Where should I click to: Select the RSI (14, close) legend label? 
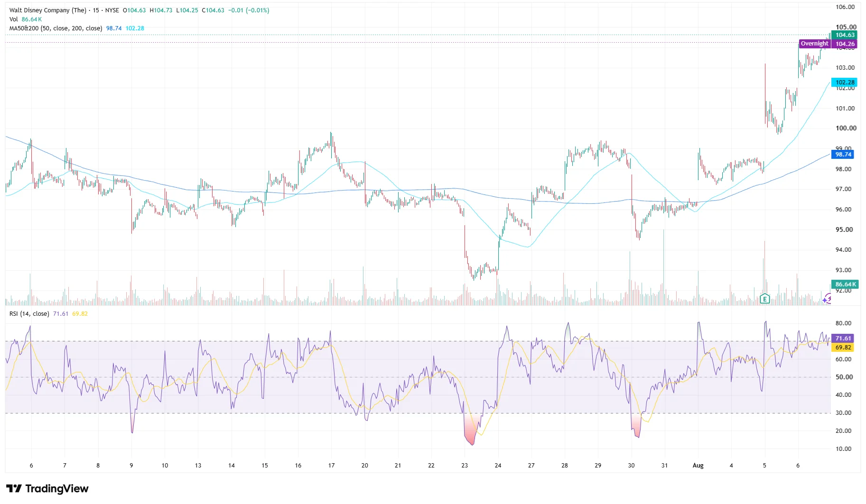pos(29,314)
